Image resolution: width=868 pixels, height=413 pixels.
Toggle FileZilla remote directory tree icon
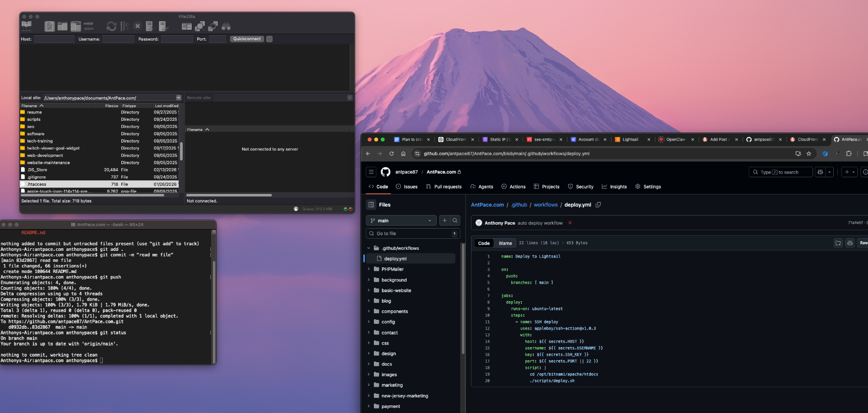click(x=75, y=26)
